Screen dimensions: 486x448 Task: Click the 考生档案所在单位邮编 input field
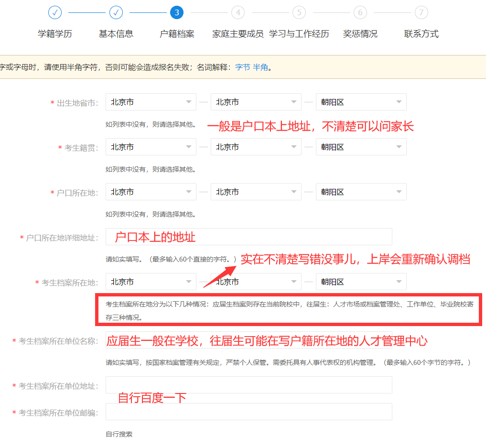click(x=248, y=412)
